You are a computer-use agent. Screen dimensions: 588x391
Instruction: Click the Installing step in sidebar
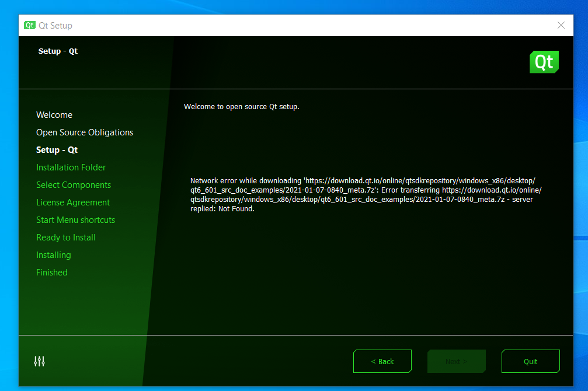click(x=54, y=255)
